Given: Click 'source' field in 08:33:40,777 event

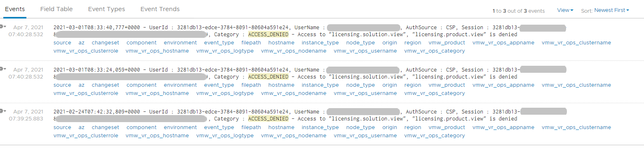Looking at the screenshot, I should 62,43.
